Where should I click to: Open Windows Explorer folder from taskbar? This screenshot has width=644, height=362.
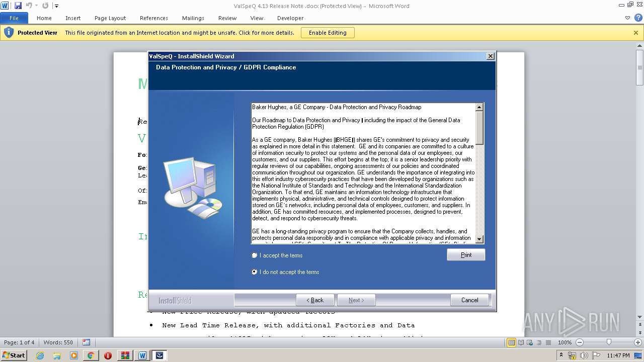(57, 355)
